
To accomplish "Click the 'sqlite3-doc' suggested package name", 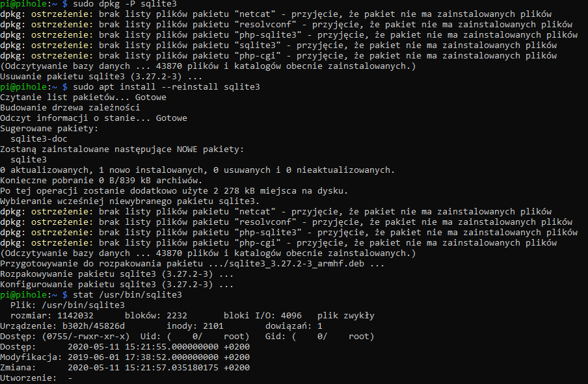I will 39,139.
